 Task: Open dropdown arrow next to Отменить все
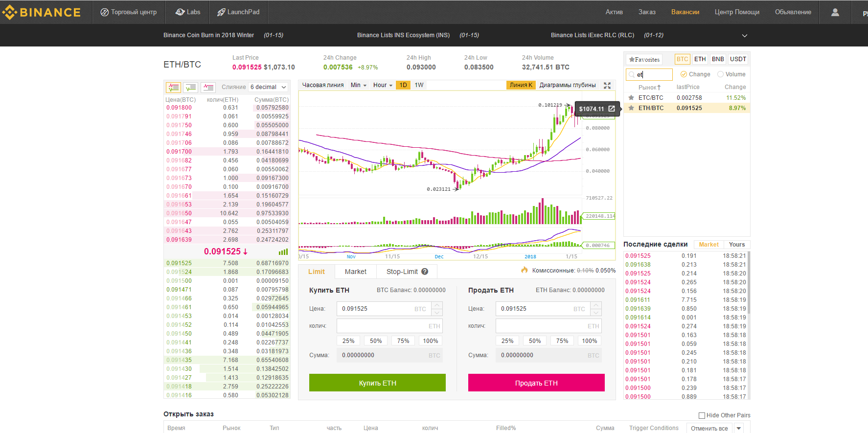tap(739, 428)
